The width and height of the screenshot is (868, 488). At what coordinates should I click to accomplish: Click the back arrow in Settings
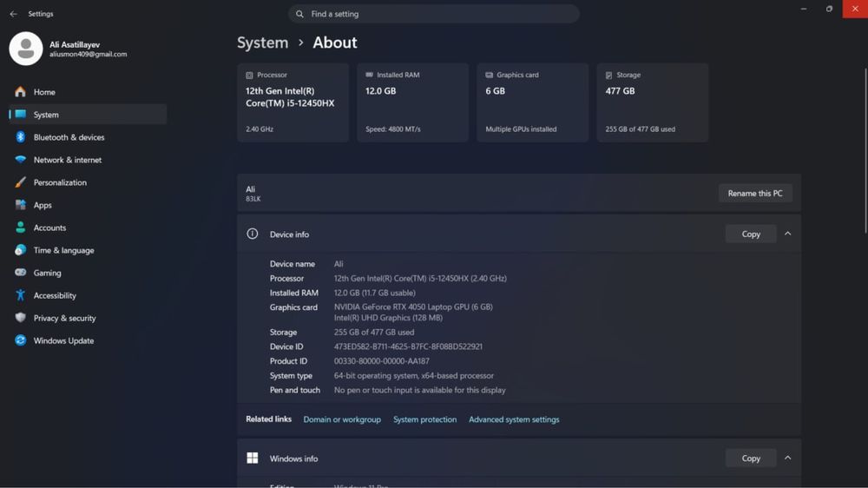click(x=13, y=14)
